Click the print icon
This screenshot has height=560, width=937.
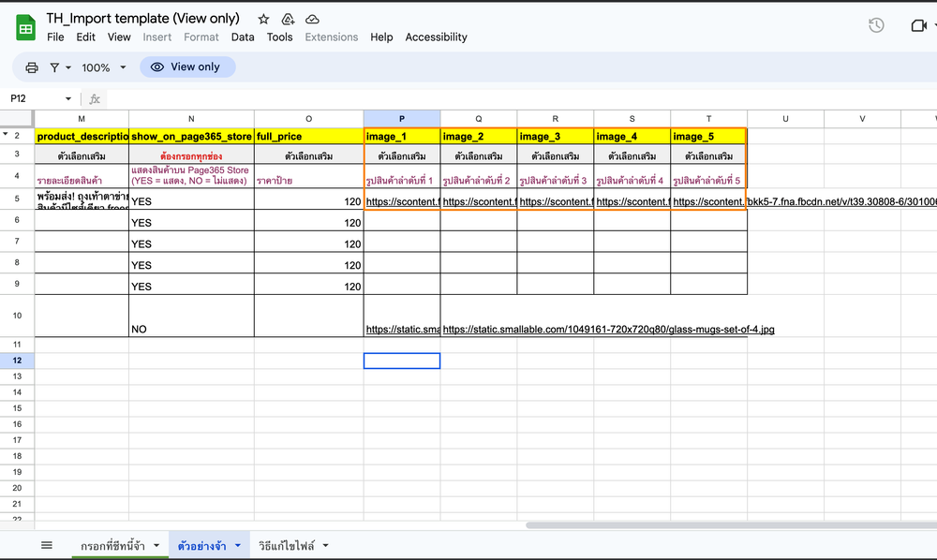(x=32, y=67)
